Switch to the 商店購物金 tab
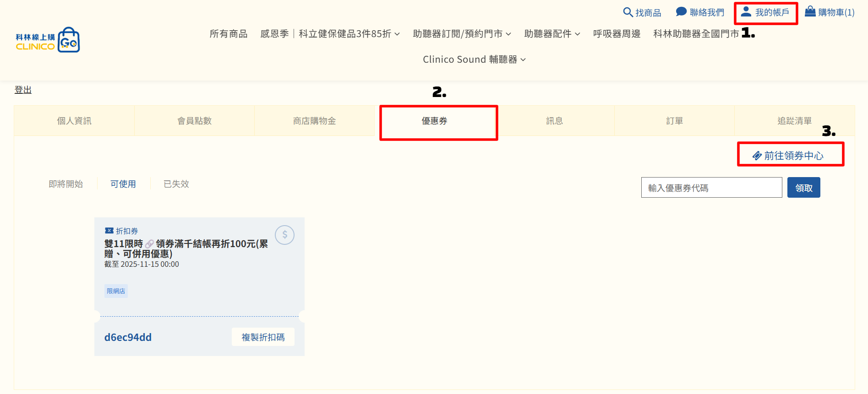Image resolution: width=868 pixels, height=394 pixels. 315,121
